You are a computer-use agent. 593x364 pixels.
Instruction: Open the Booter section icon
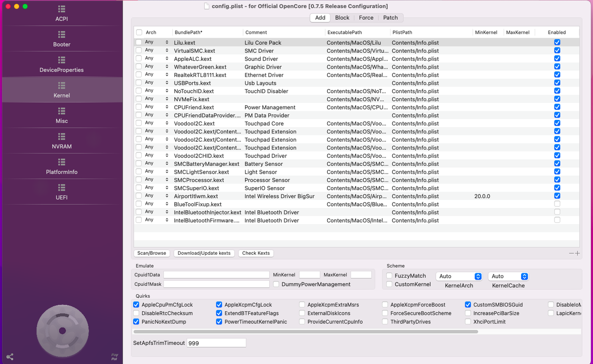coord(62,35)
